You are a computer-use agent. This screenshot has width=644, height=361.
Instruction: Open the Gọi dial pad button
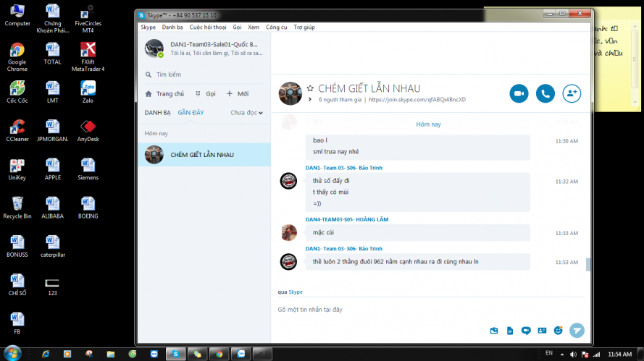pyautogui.click(x=205, y=93)
